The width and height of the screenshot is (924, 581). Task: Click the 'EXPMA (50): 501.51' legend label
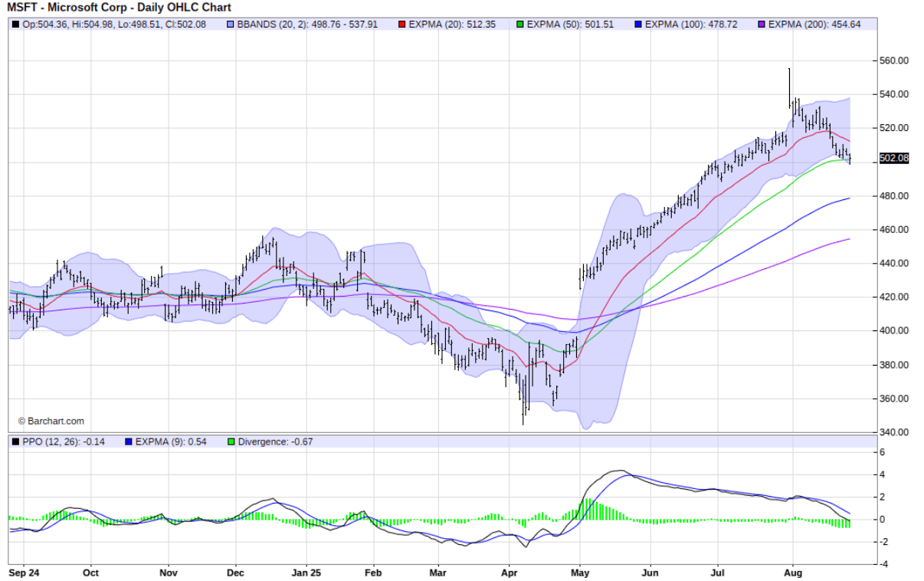tap(572, 25)
